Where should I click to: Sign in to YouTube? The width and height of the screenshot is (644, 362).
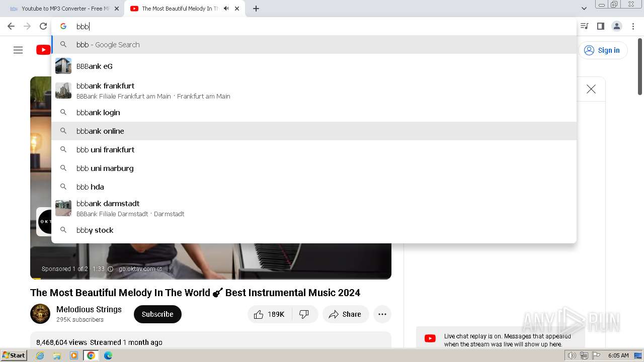602,50
